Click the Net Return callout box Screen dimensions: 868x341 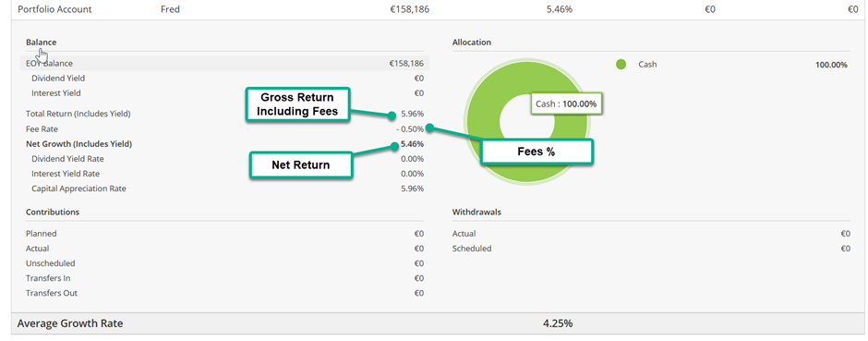pyautogui.click(x=301, y=165)
